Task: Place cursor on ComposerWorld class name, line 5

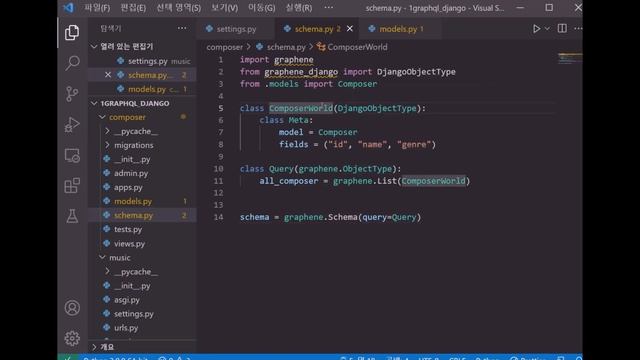Action: tap(301, 108)
